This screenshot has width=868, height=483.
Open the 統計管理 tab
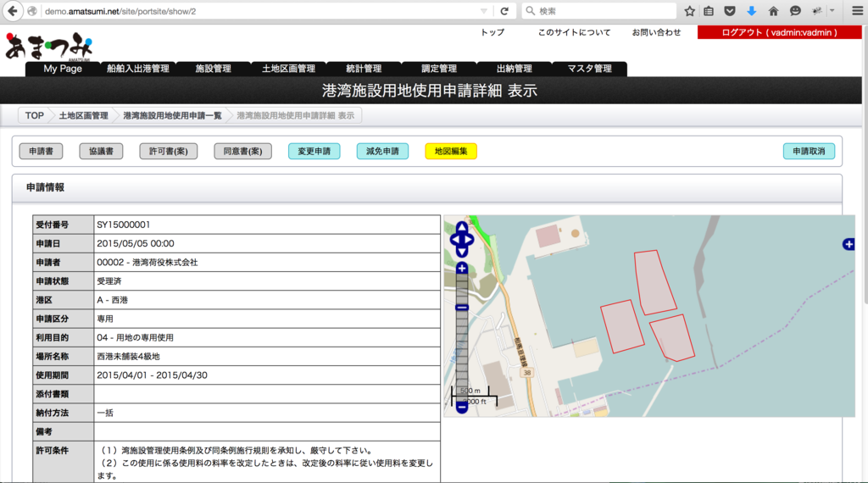click(364, 69)
